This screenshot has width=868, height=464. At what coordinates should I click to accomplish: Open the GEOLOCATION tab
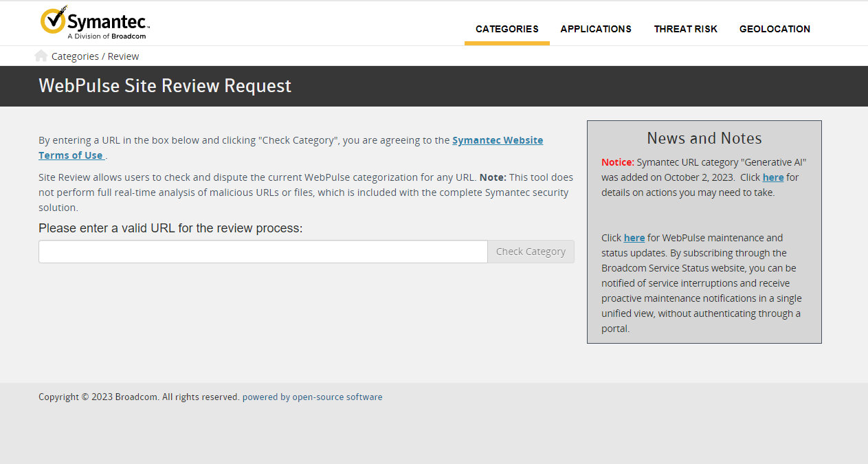[x=775, y=29]
